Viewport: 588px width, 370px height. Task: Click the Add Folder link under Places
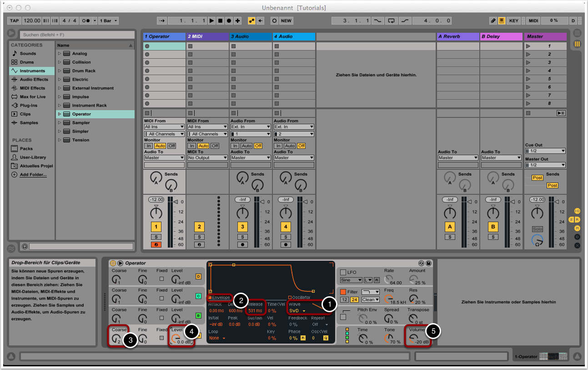(x=33, y=175)
